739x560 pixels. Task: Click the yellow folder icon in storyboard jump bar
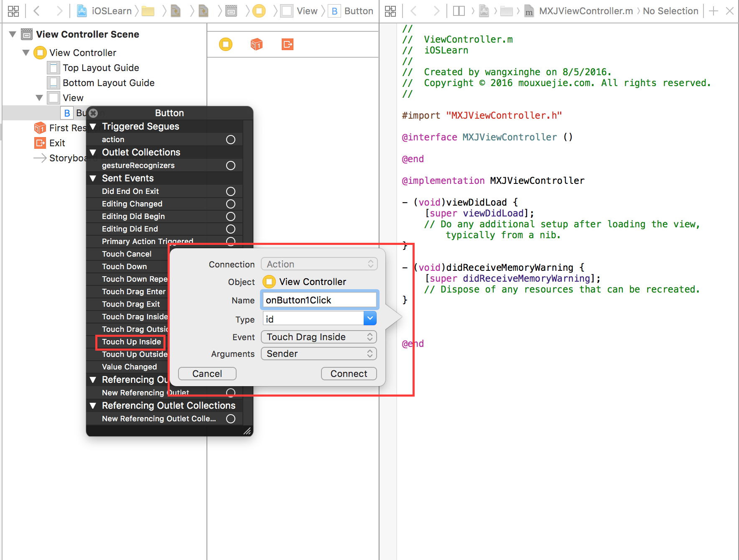click(148, 11)
